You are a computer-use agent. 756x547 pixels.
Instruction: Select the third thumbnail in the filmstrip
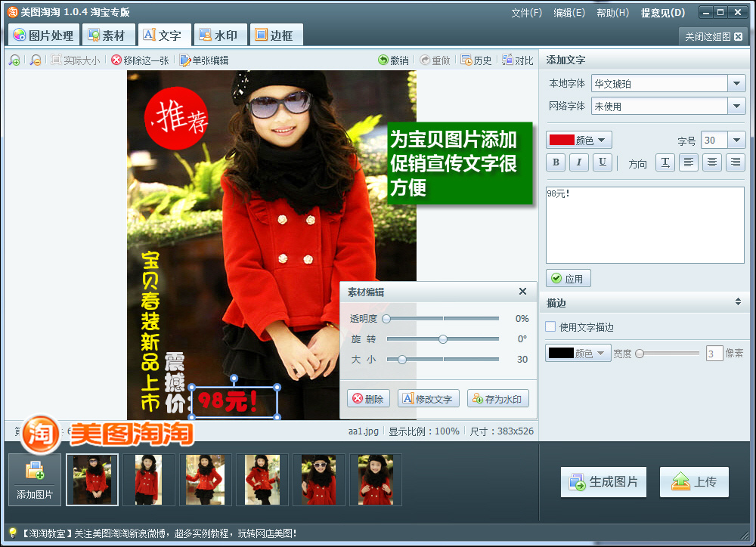point(206,480)
